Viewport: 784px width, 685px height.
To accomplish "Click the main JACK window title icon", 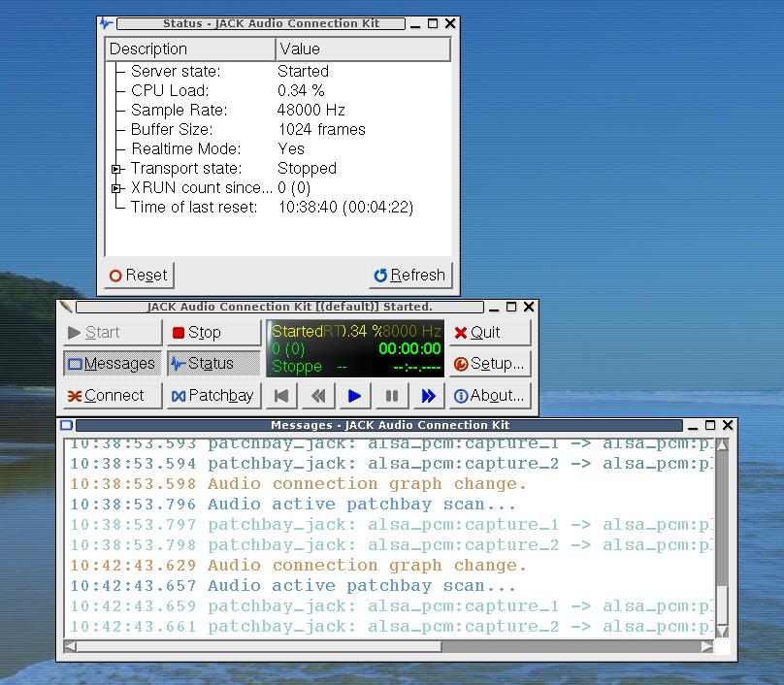I will point(66,307).
